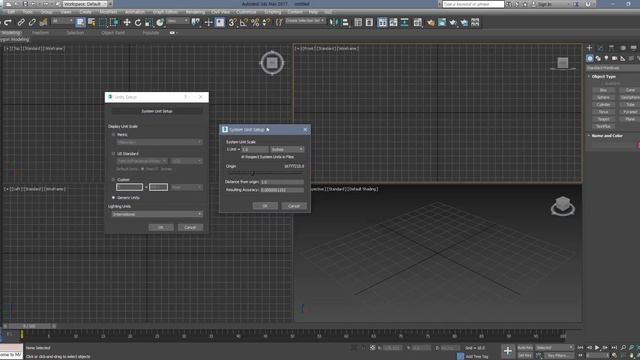Click the Mirror tool icon
Image resolution: width=640 pixels, height=360 pixels.
(x=333, y=22)
